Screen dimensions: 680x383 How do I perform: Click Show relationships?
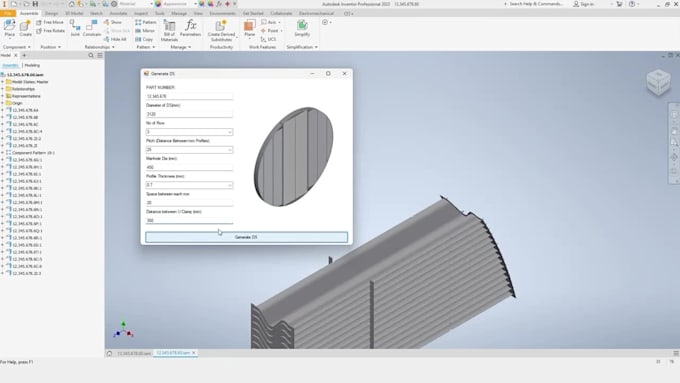pyautogui.click(x=113, y=22)
